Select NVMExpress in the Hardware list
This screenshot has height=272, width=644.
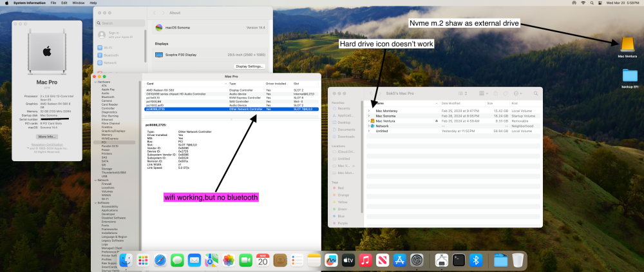108,139
